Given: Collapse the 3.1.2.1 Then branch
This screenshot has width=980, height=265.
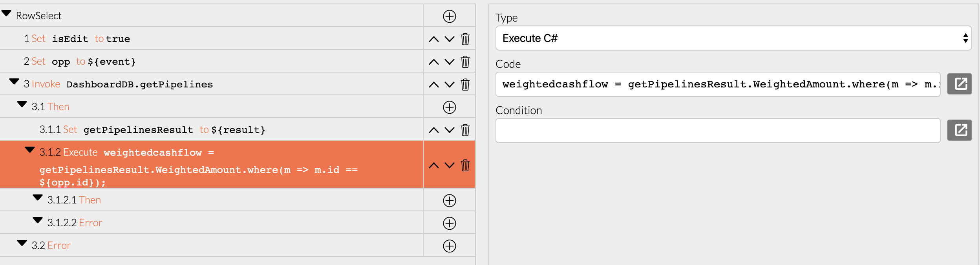Looking at the screenshot, I should 38,198.
